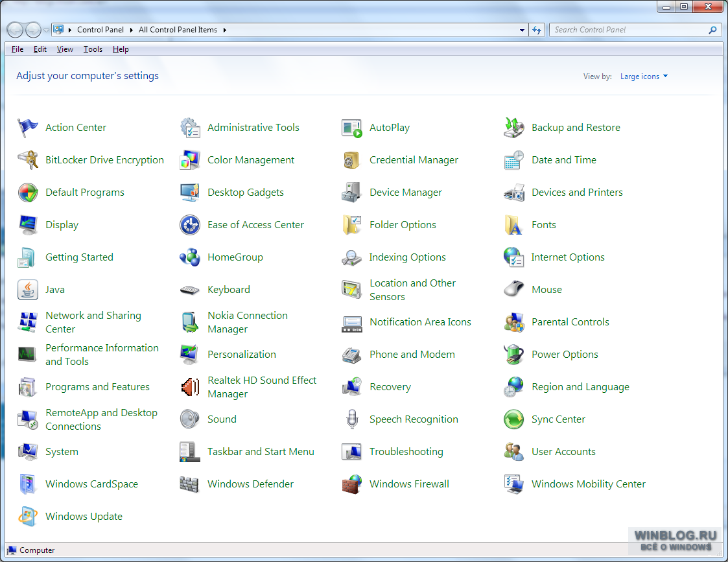728x562 pixels.
Task: Click the Fonts folder icon
Action: [513, 225]
